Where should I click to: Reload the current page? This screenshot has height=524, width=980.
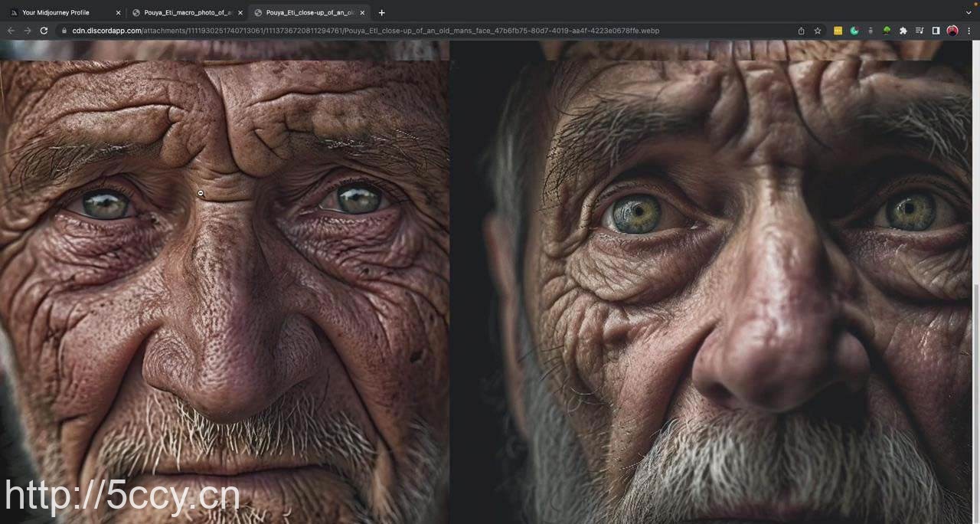tap(44, 31)
